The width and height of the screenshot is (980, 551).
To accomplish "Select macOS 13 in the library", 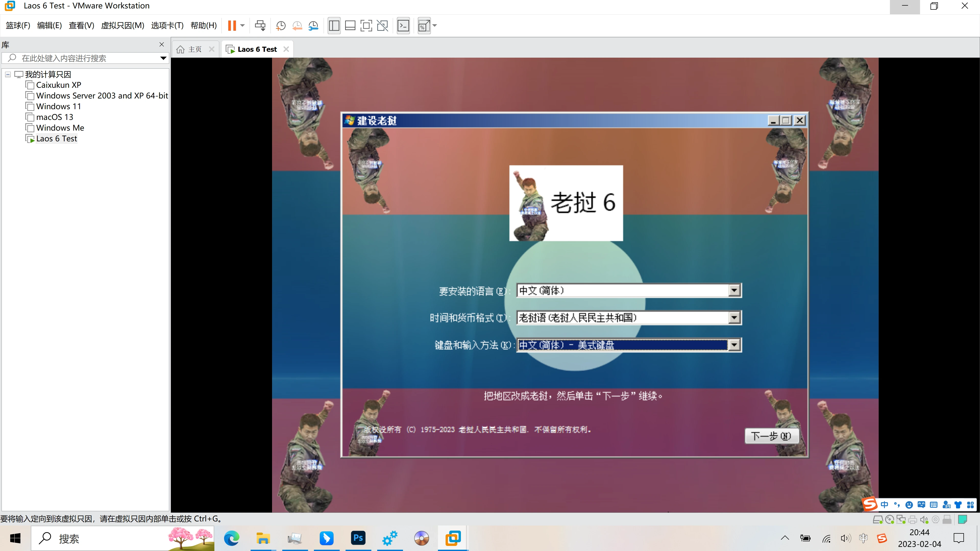I will click(54, 117).
